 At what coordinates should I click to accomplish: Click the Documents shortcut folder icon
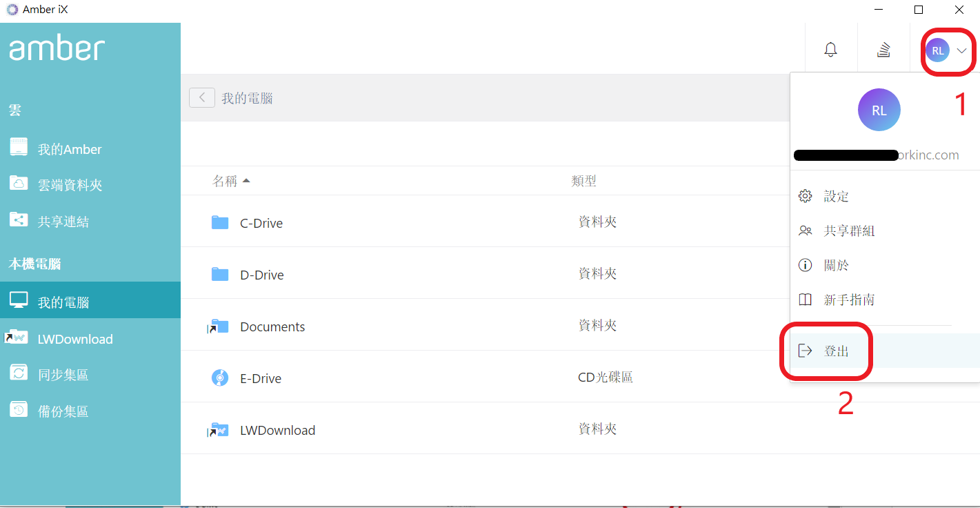[x=219, y=326]
